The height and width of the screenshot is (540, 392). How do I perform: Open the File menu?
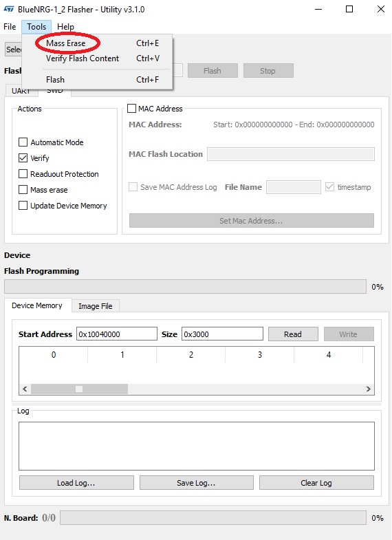[x=10, y=27]
